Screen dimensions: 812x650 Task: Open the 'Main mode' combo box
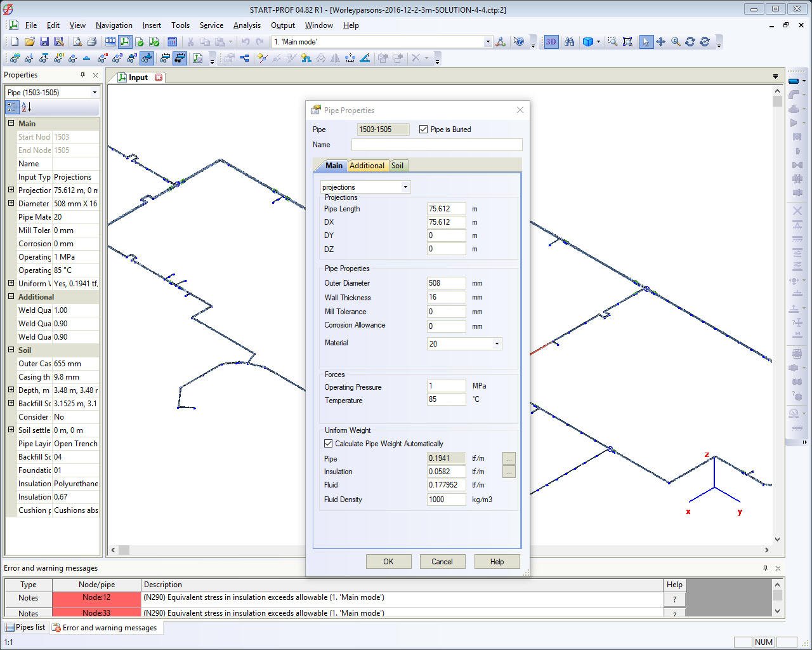point(487,42)
